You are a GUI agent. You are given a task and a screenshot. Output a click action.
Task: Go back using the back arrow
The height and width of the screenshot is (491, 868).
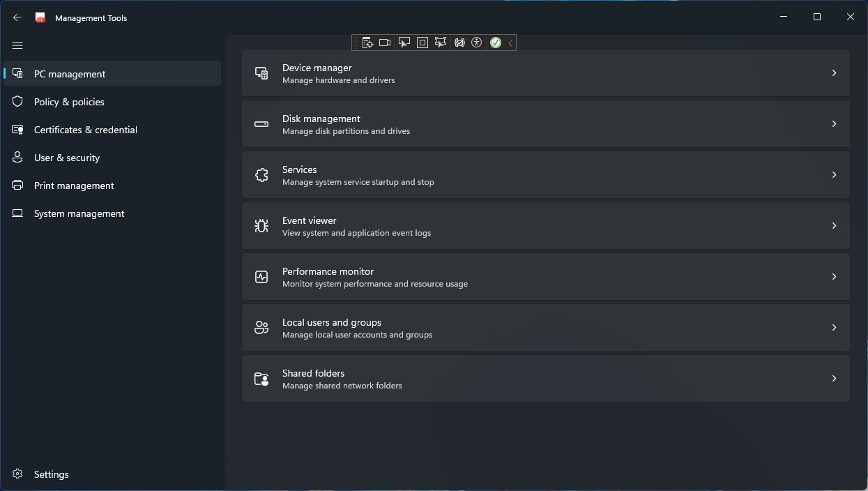click(x=17, y=17)
